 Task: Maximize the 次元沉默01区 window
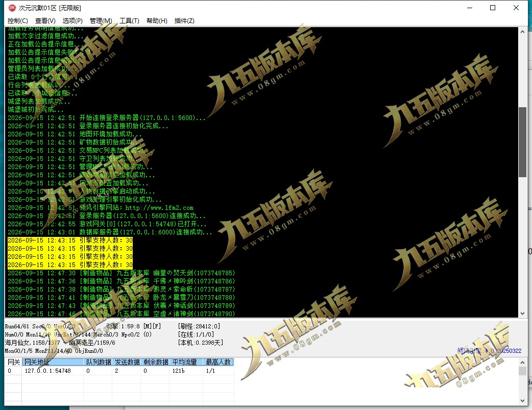point(493,8)
